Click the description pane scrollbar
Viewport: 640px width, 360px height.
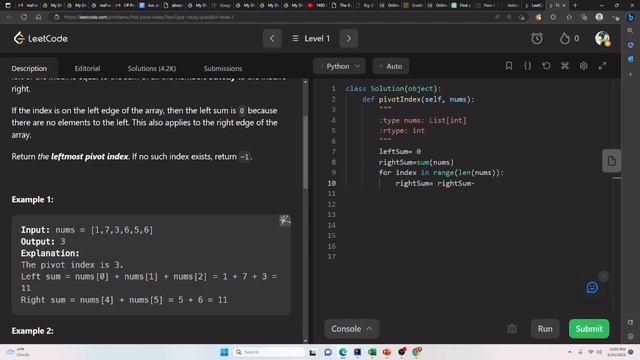pos(305,152)
